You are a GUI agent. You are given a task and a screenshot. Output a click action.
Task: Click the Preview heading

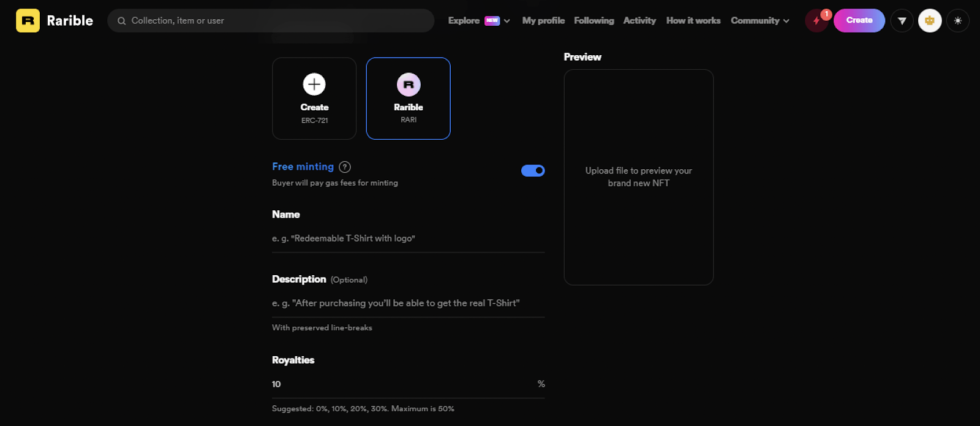[582, 57]
